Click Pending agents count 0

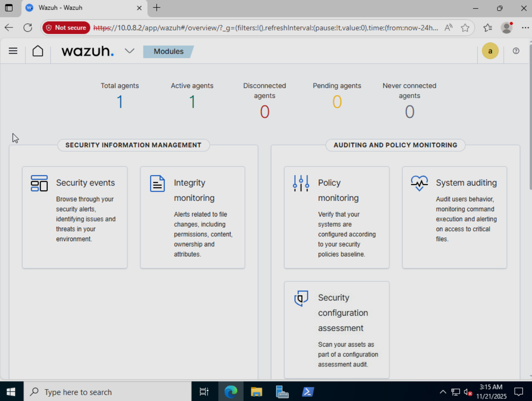(337, 102)
